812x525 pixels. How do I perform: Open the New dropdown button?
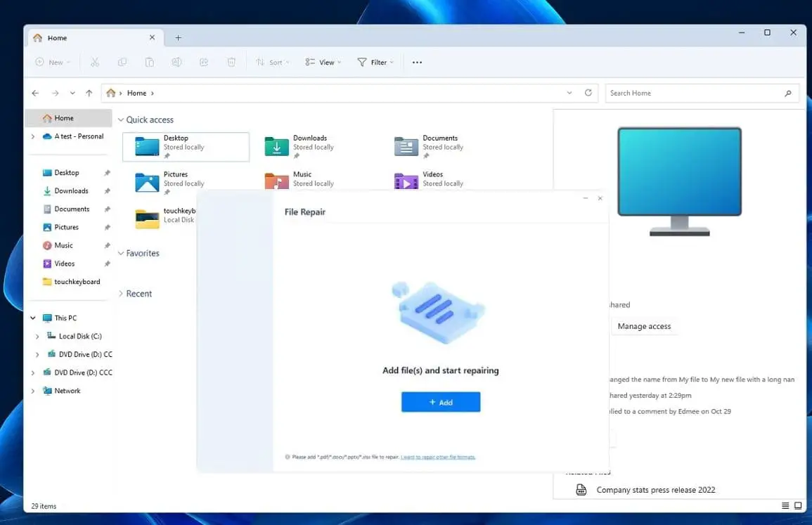[x=52, y=62]
